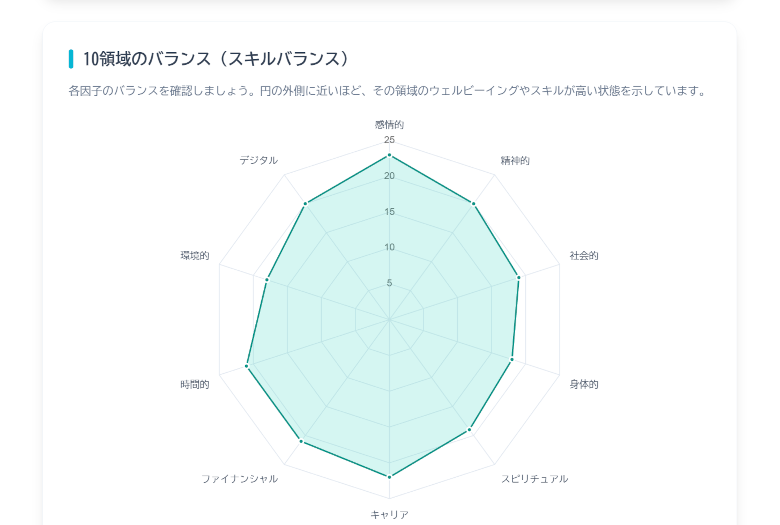
Task: Click the 10領域のバランス section heading
Action: (216, 59)
